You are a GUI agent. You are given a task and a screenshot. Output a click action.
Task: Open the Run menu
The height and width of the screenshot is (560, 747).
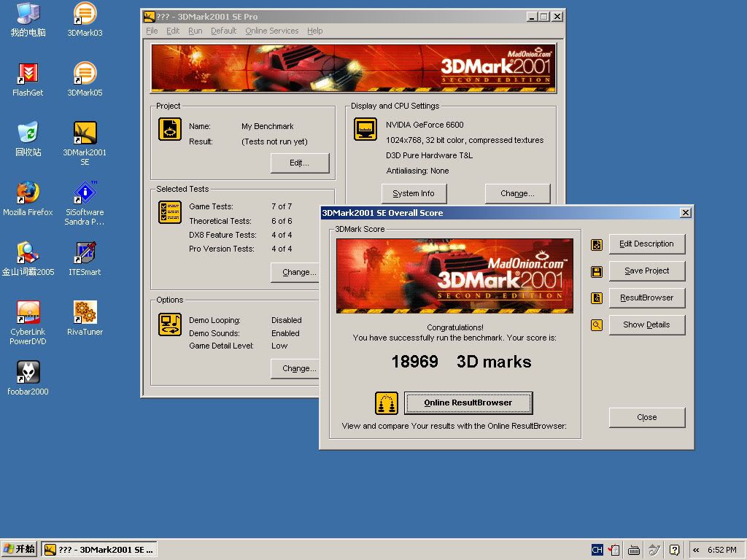196,31
